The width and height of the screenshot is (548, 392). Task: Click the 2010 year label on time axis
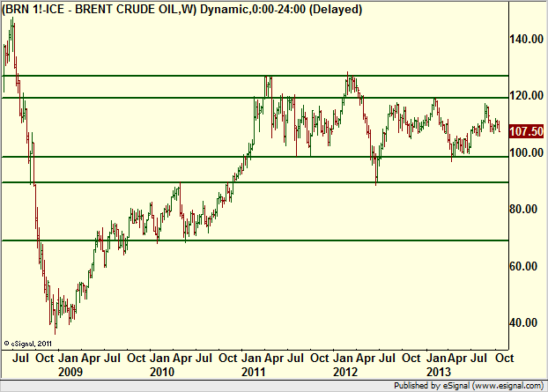162,372
